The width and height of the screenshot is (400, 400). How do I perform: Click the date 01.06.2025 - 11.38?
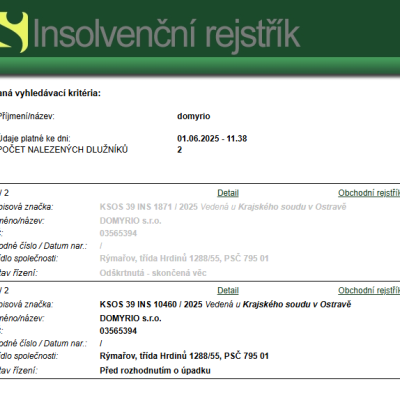tap(212, 139)
